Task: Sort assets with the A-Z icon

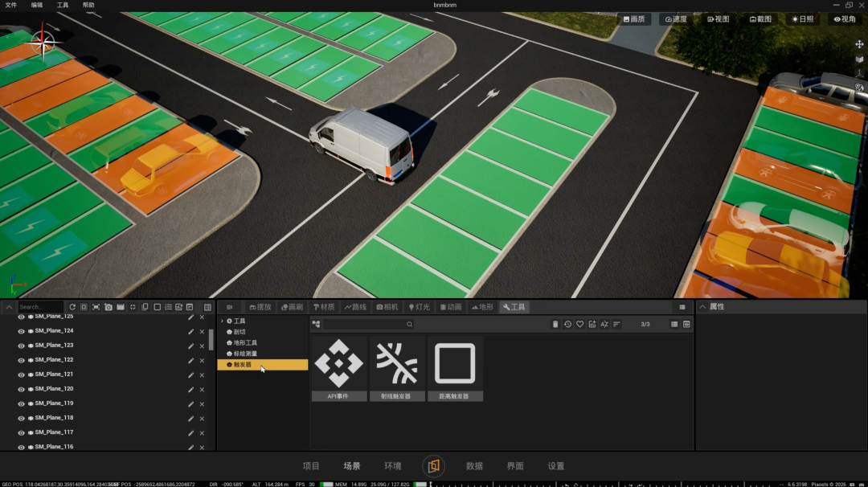Action: click(x=604, y=325)
